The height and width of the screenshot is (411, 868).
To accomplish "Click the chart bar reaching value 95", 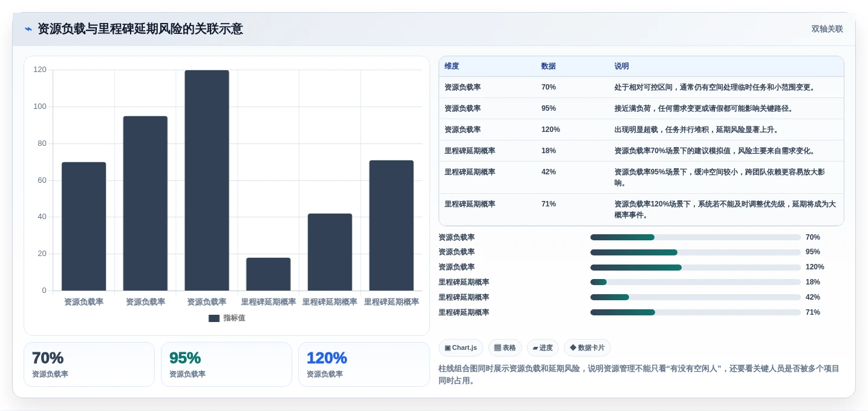I will 145,203.
